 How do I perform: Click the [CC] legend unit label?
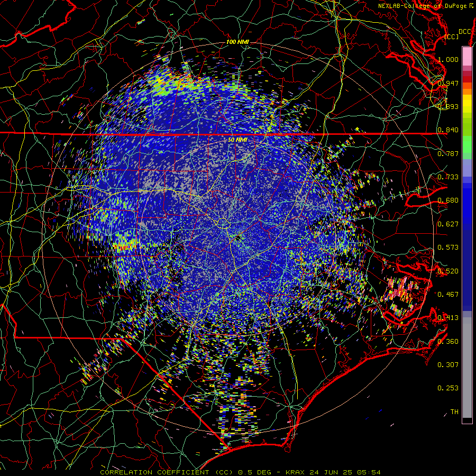[x=451, y=36]
